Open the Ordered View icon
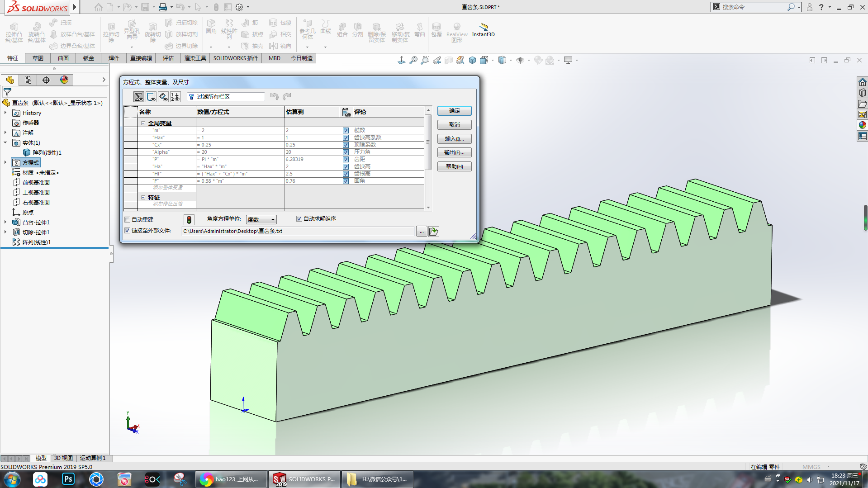The image size is (868, 488). [x=175, y=97]
